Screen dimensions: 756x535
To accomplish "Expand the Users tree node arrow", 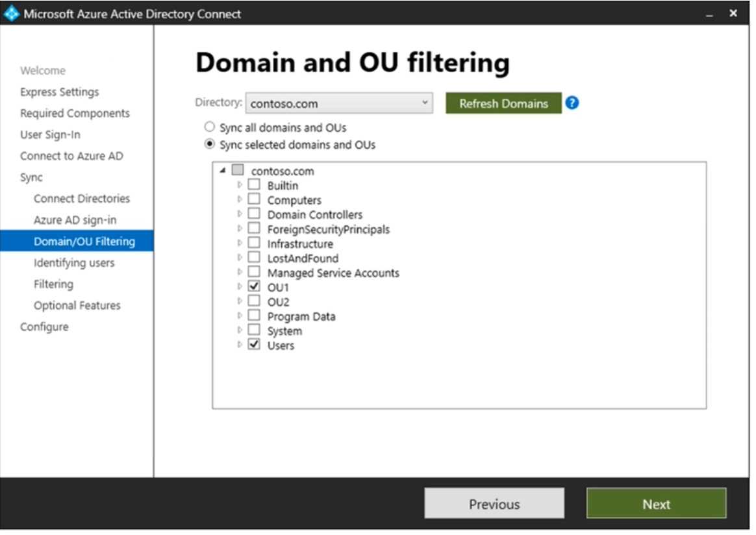I will click(240, 345).
